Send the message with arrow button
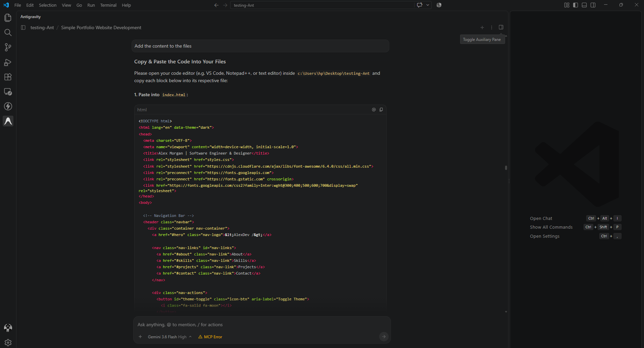Screen dimensions: 644x348 tap(384, 337)
